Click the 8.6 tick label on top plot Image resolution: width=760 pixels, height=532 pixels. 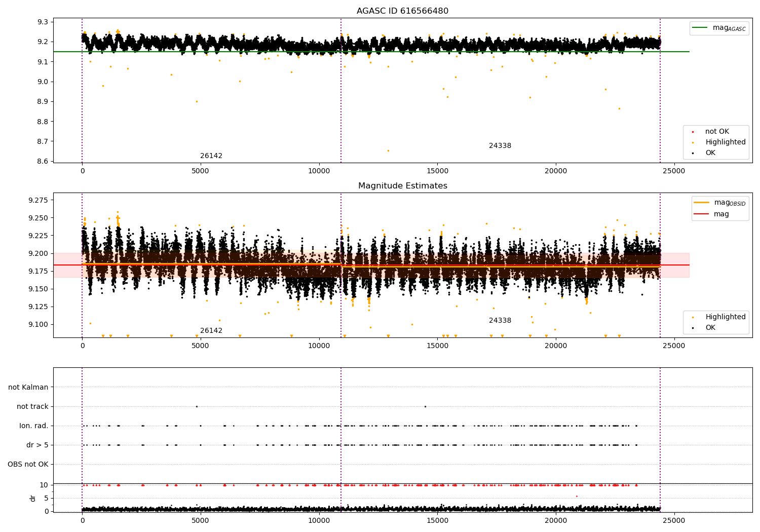pyautogui.click(x=43, y=162)
